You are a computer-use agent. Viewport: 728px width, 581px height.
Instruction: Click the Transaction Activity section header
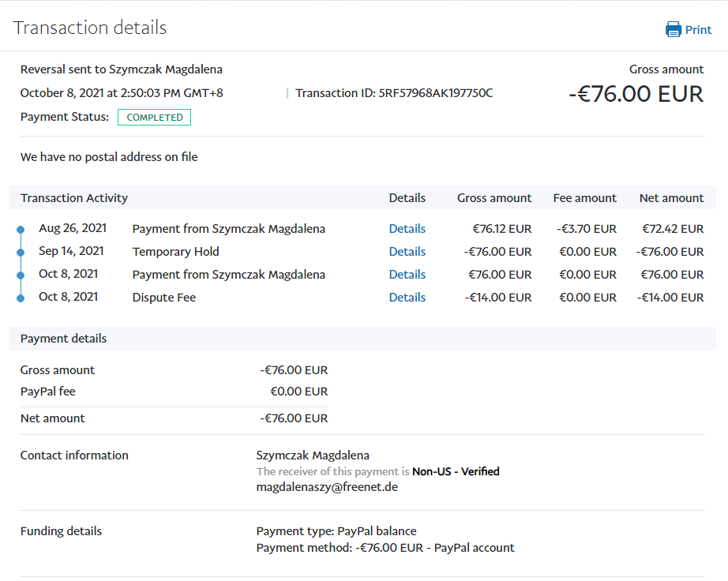coord(74,198)
